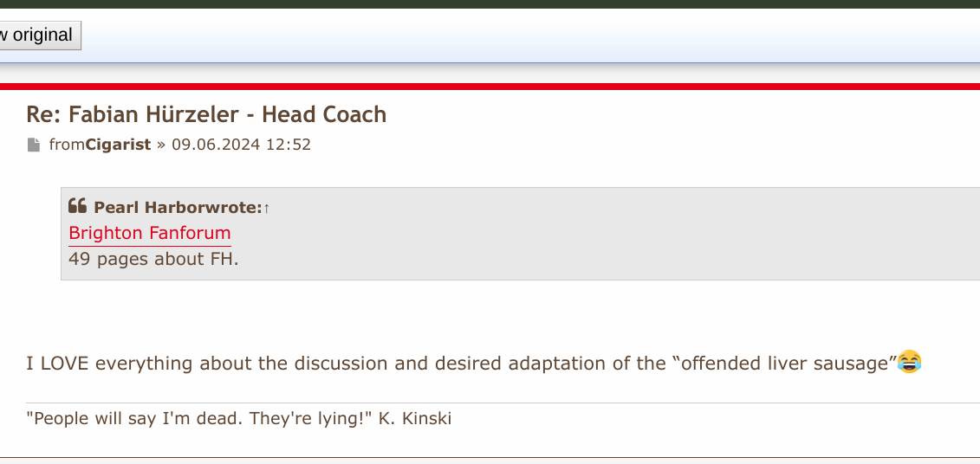
Task: Click the blank translation toolbar area
Action: click(x=531, y=35)
